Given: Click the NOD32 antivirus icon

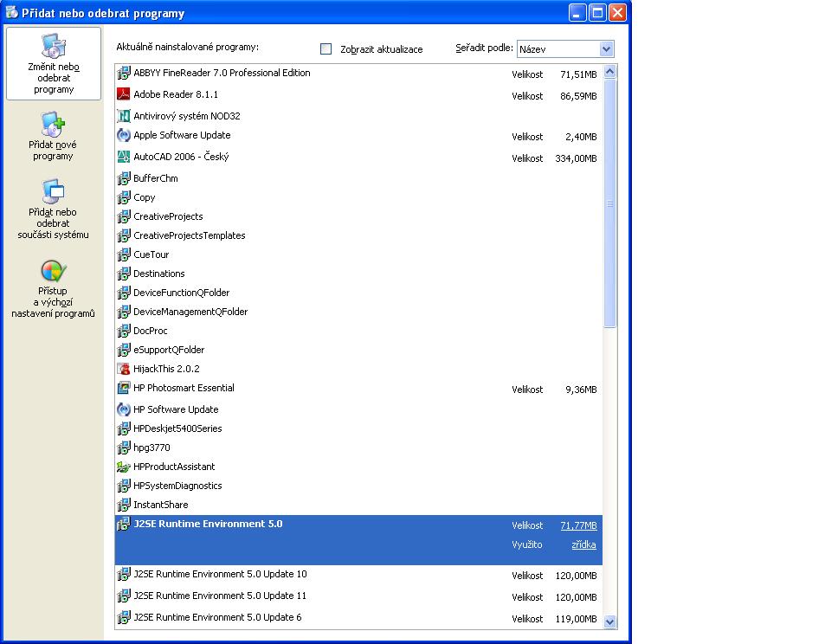Looking at the screenshot, I should 124,116.
